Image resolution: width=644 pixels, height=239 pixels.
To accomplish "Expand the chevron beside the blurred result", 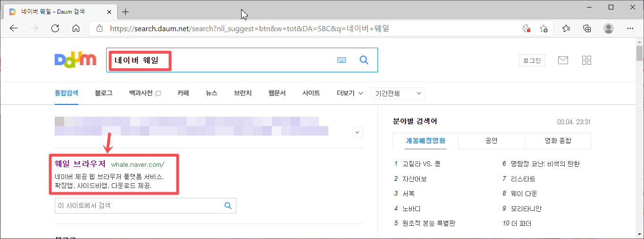I will (x=357, y=132).
